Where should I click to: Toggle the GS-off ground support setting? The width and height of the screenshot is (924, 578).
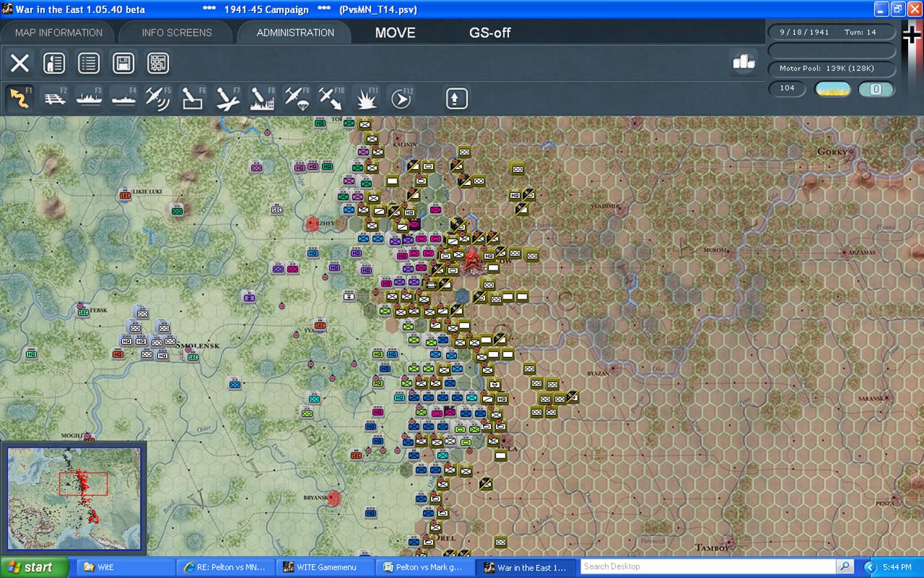click(x=490, y=33)
